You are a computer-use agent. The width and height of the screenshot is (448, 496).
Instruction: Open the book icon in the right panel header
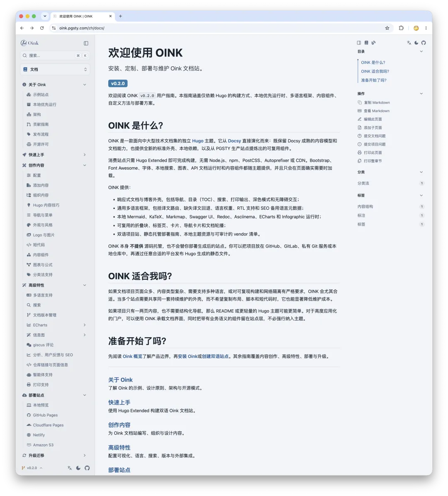click(366, 43)
